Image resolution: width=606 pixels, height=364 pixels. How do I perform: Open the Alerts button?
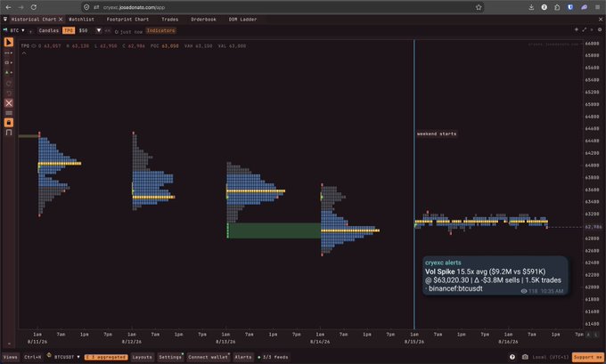point(243,357)
